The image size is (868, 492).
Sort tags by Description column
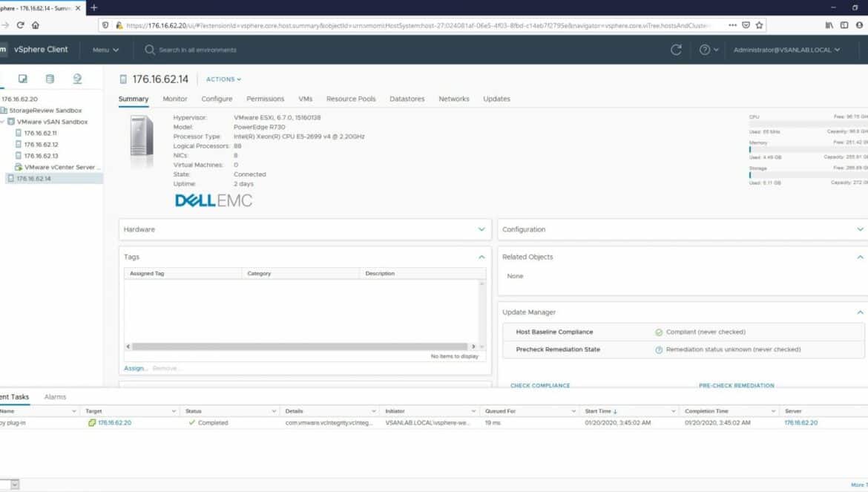coord(422,273)
